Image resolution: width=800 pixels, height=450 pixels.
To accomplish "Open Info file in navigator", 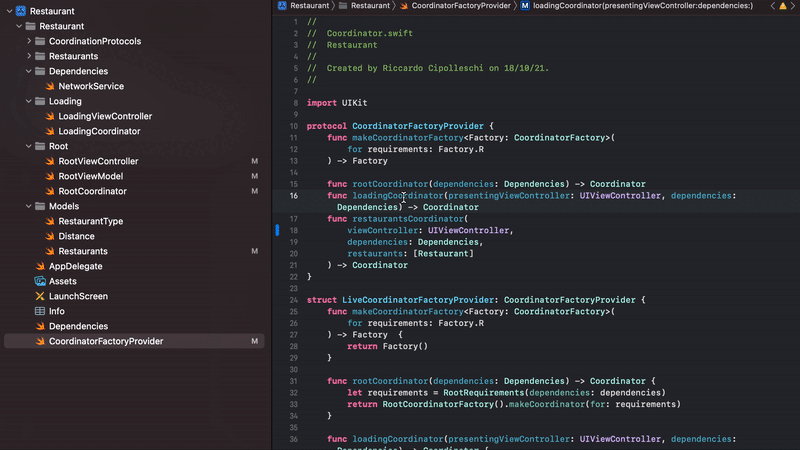I will pyautogui.click(x=57, y=311).
